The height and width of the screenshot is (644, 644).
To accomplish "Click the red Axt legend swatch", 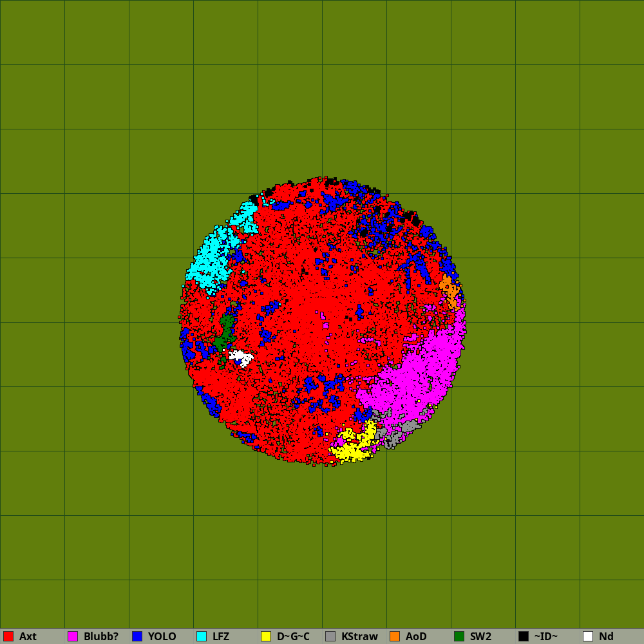I will [8, 636].
